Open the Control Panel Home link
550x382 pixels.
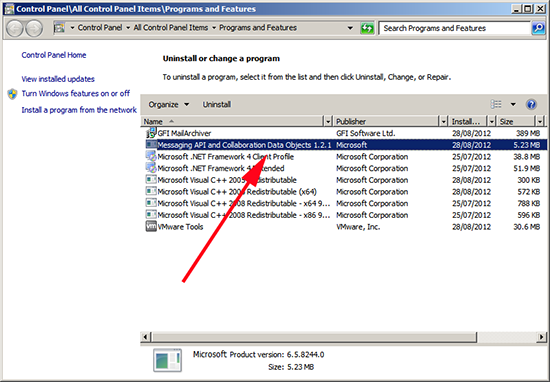54,55
